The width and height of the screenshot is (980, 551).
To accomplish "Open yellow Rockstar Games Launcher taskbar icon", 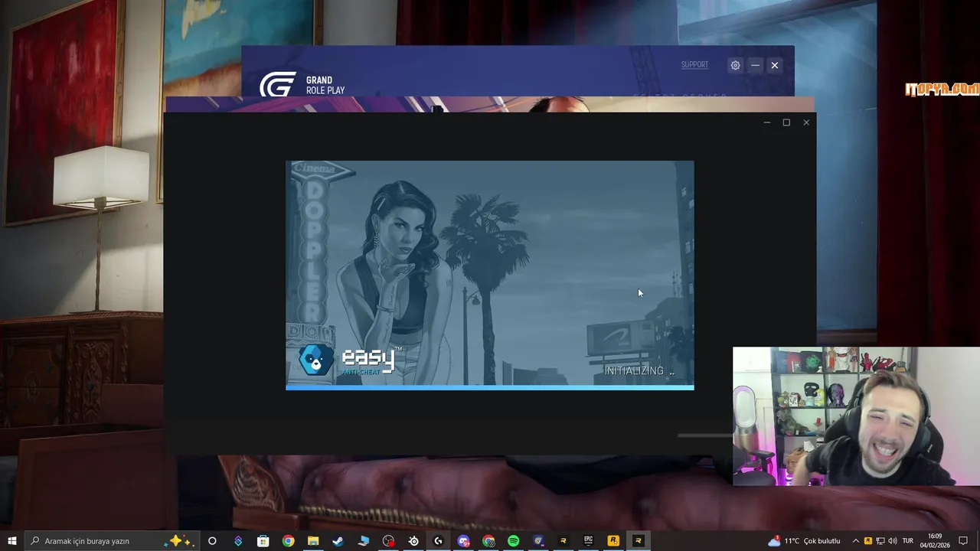I will click(x=613, y=541).
